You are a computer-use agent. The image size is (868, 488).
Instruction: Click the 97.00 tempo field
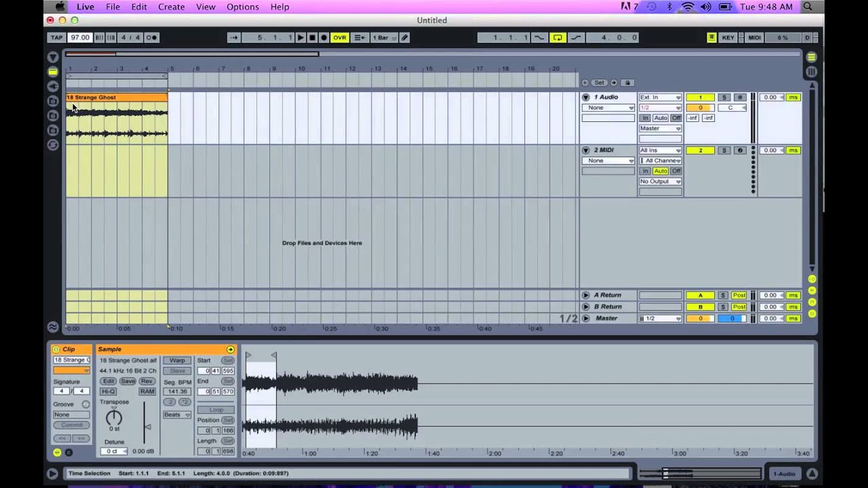79,37
